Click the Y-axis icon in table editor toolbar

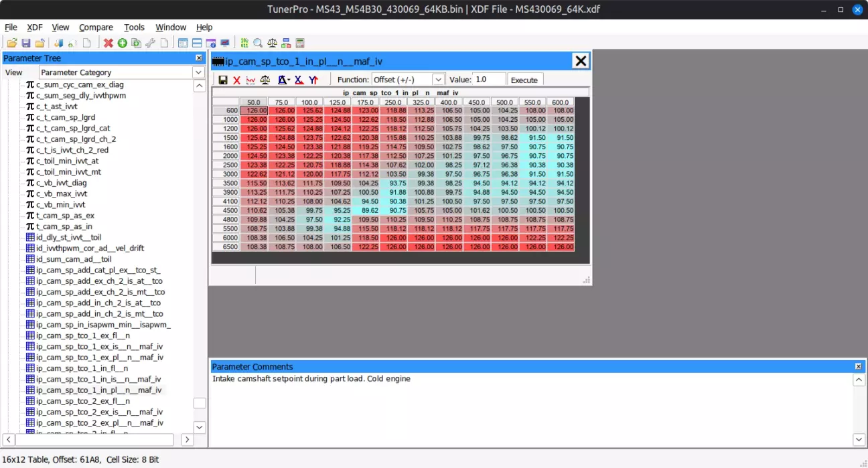pyautogui.click(x=313, y=80)
